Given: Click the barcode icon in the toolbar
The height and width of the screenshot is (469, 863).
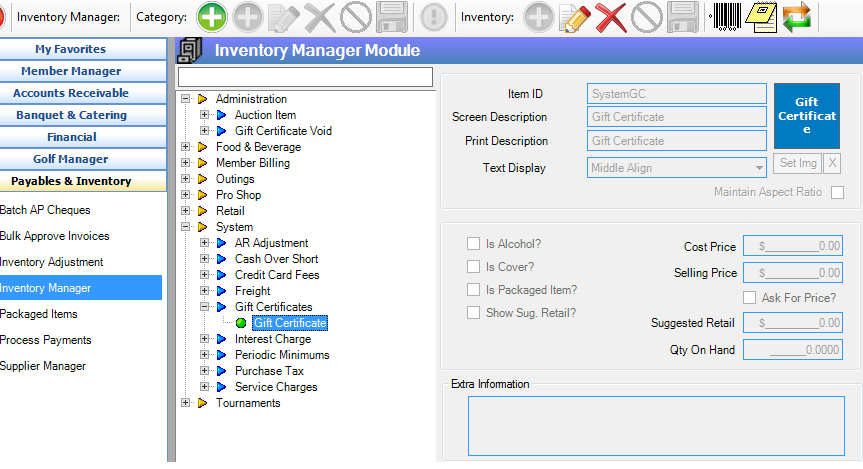Looking at the screenshot, I should click(725, 17).
